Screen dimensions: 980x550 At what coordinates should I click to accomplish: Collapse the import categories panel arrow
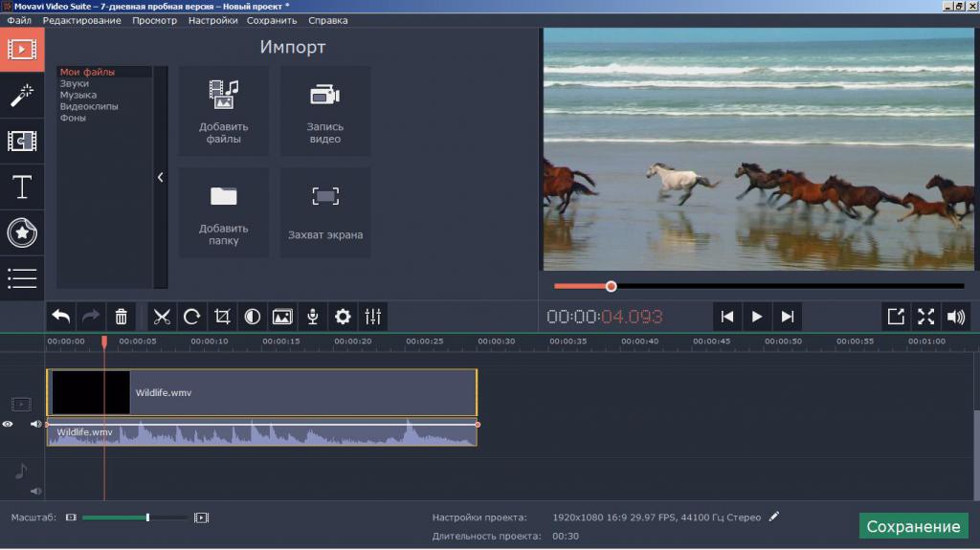click(161, 178)
